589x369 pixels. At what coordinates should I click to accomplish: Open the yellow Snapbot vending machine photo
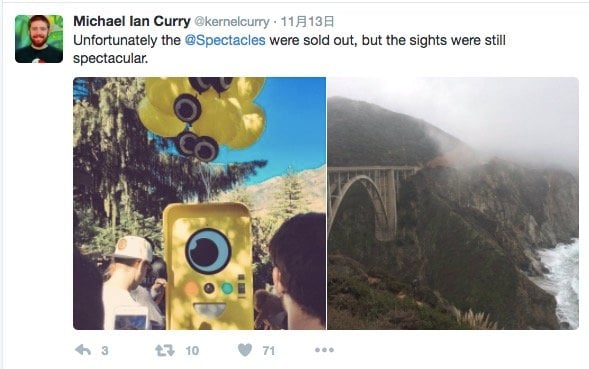pyautogui.click(x=199, y=203)
